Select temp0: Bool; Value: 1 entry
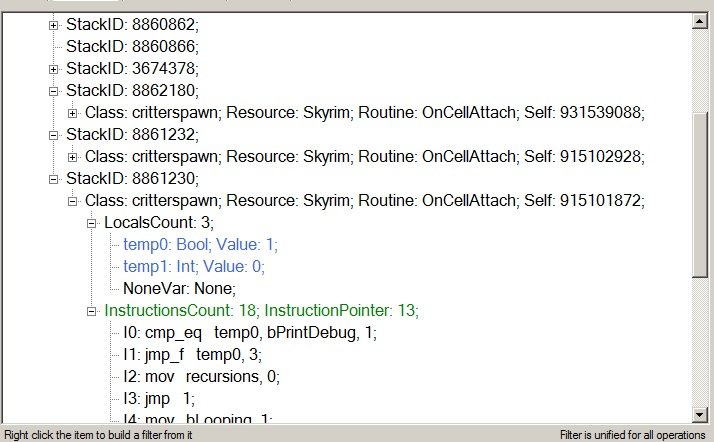The height and width of the screenshot is (442, 714). (x=200, y=244)
